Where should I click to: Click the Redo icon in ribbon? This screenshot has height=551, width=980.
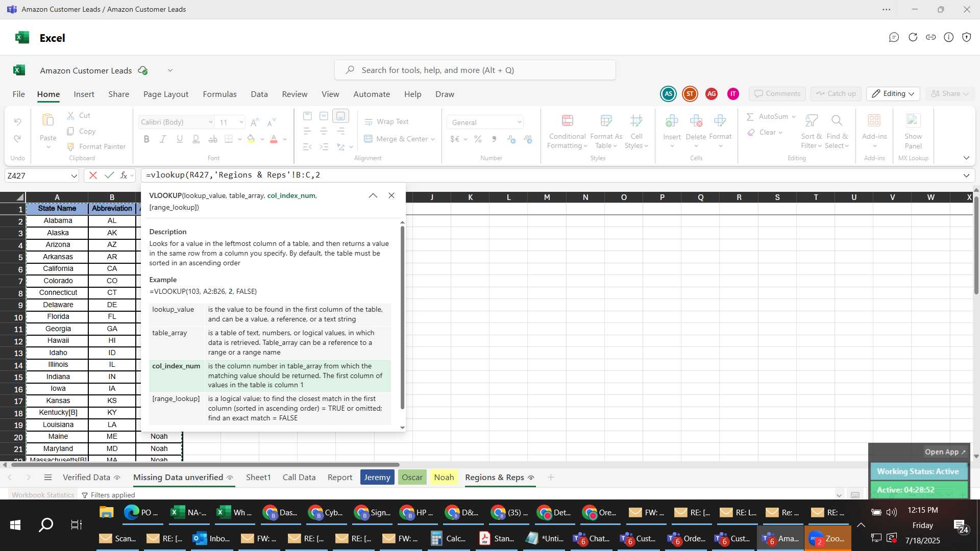point(18,139)
